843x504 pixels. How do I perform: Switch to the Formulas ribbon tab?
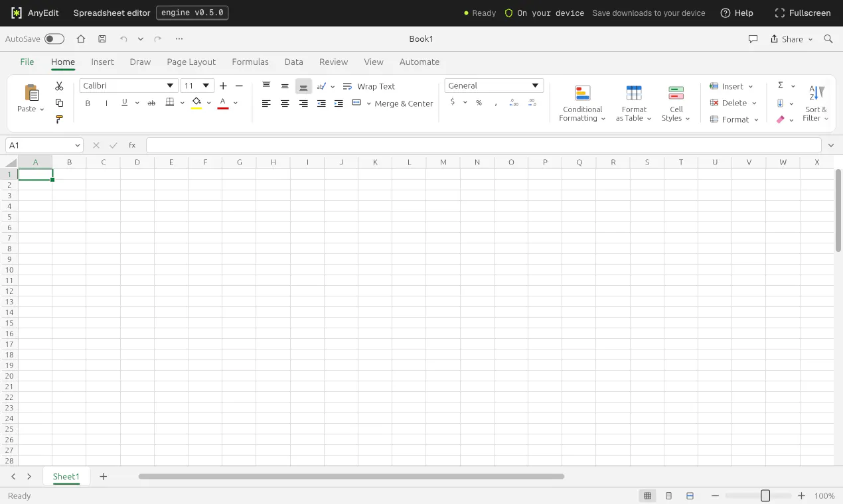pyautogui.click(x=250, y=62)
